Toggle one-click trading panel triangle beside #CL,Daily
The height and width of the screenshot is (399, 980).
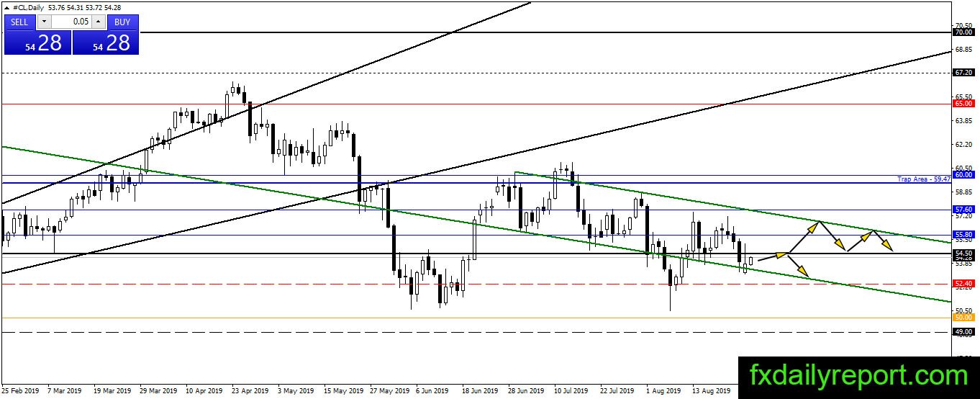point(7,7)
